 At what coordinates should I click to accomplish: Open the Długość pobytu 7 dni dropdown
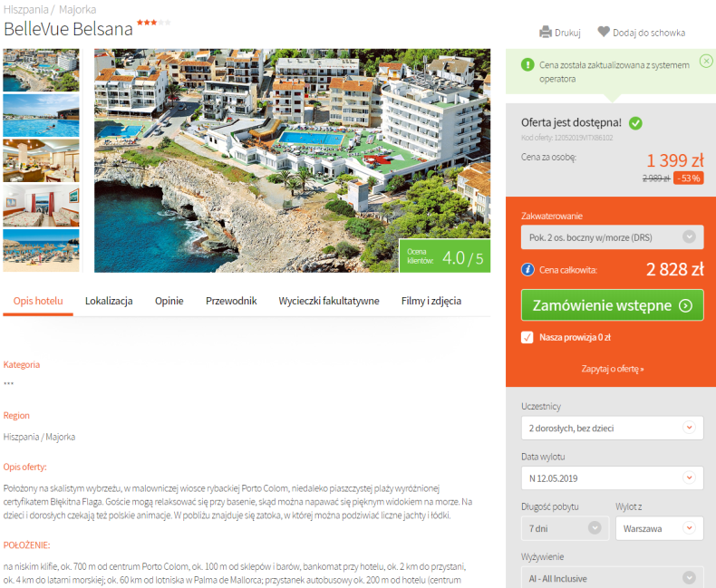[x=565, y=528]
